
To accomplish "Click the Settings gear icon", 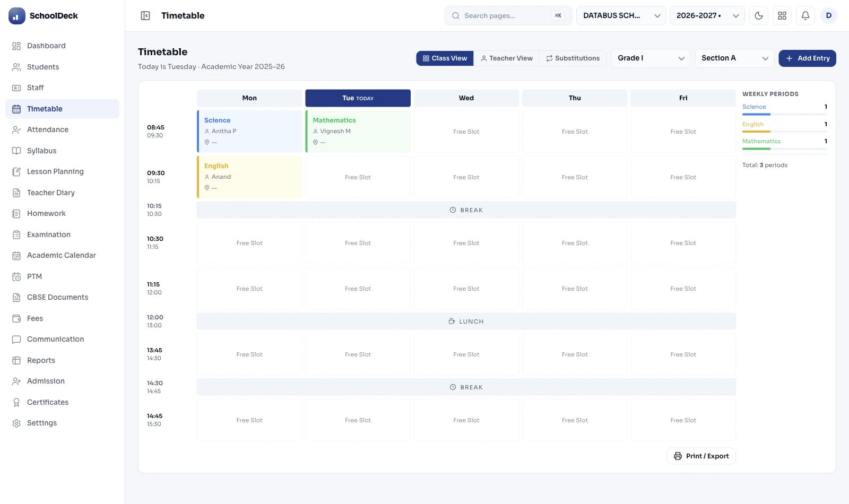I will point(16,423).
